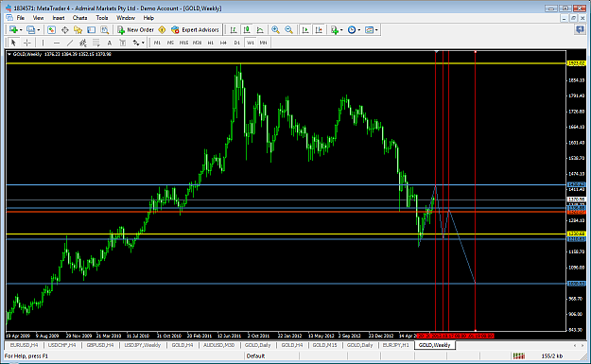Show the Navigator panel star-folder icon
This screenshot has width=591, height=364.
point(78,29)
